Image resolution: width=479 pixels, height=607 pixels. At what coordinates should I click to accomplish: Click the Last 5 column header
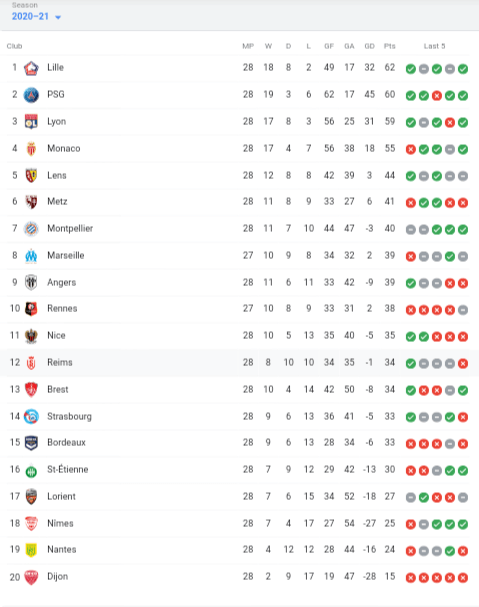434,46
